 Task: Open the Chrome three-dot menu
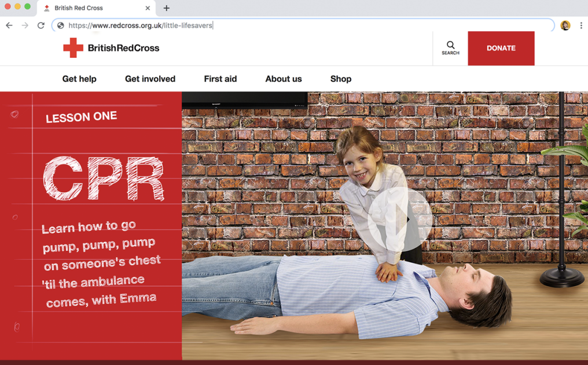(581, 25)
